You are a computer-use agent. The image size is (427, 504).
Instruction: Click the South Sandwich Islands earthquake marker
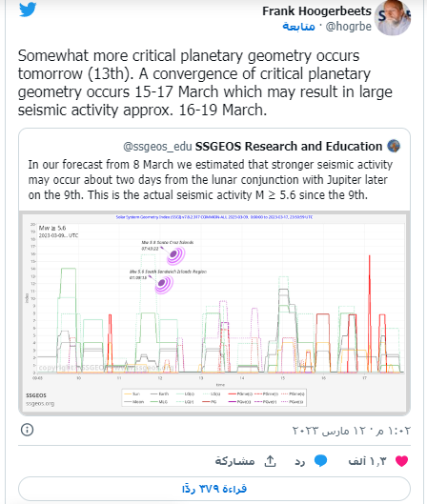coord(164,284)
